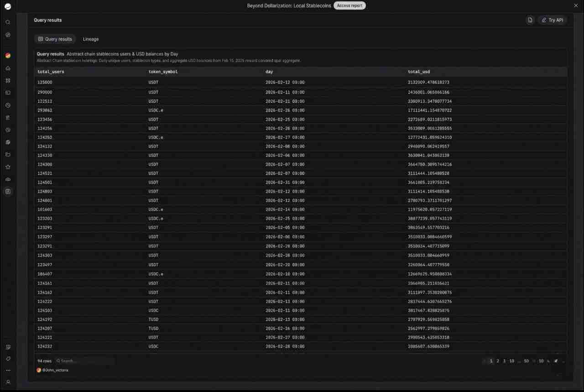Screen dimensions: 584x392
Task: Sort by the total_users column header
Action: pyautogui.click(x=51, y=72)
